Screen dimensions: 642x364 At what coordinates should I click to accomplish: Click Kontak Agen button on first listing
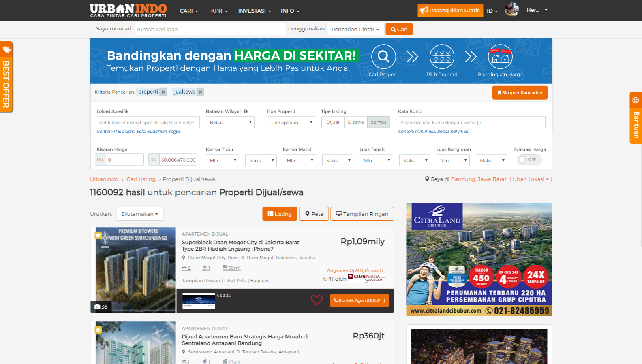tap(360, 300)
